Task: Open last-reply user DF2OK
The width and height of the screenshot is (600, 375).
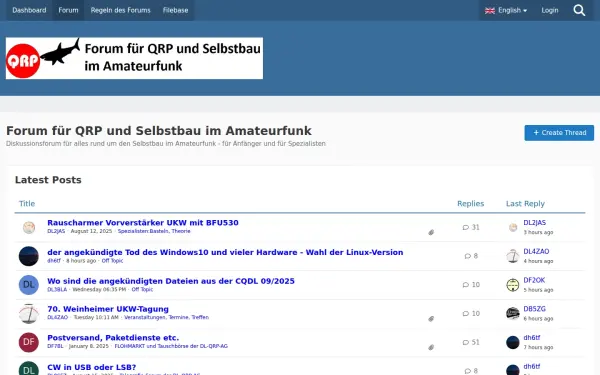Action: (534, 280)
